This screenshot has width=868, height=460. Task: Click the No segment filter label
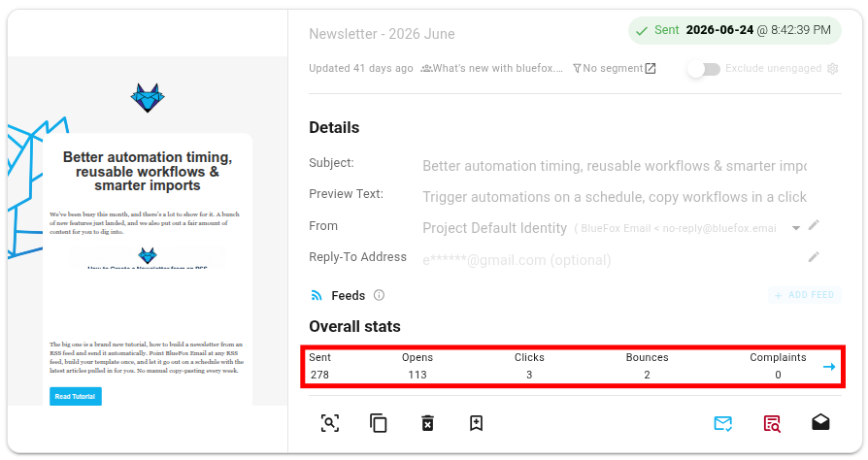click(x=608, y=69)
